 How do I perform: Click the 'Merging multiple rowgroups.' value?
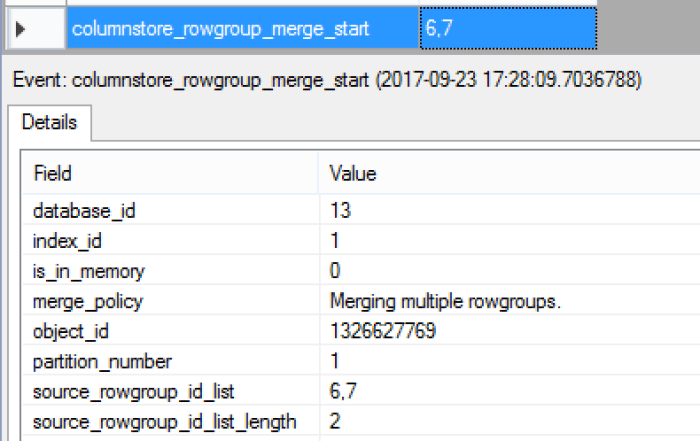(x=429, y=301)
